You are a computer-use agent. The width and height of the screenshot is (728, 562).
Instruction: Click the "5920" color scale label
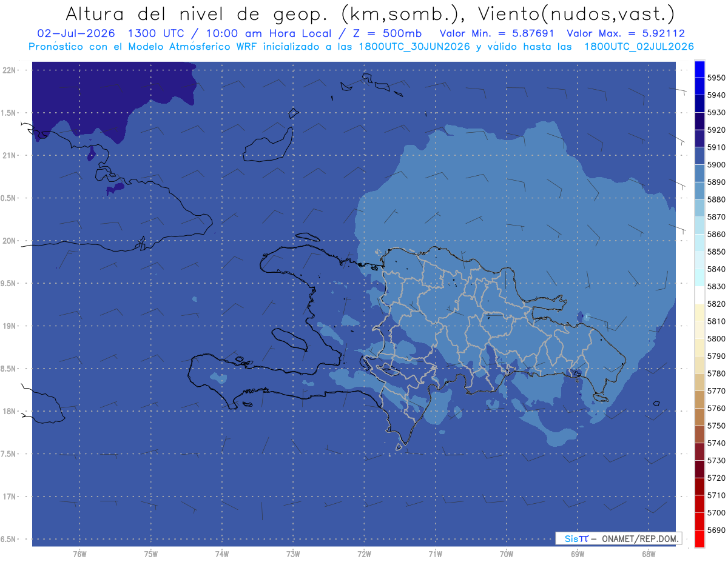tap(716, 130)
